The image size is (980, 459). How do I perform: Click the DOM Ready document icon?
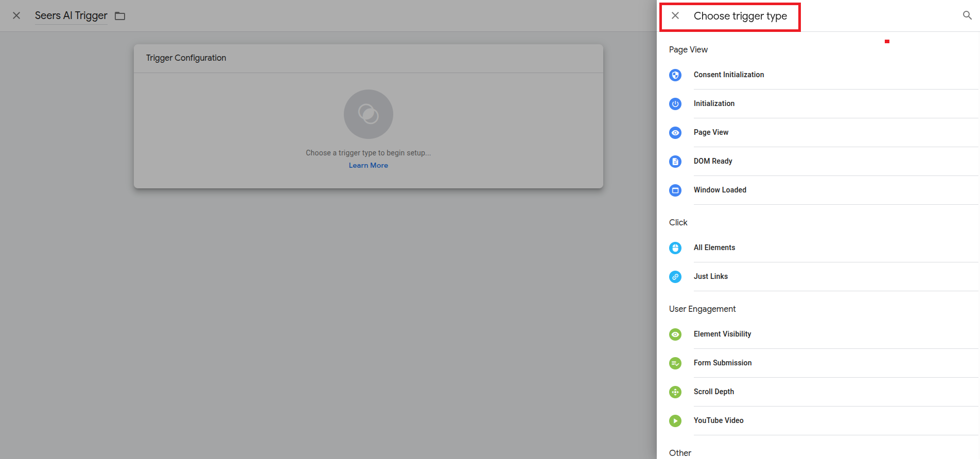coord(675,162)
